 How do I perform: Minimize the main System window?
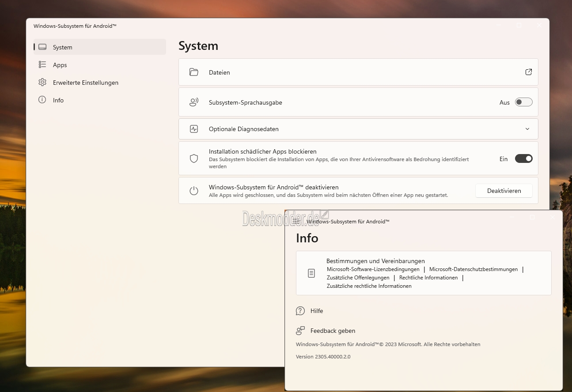tap(499, 25)
